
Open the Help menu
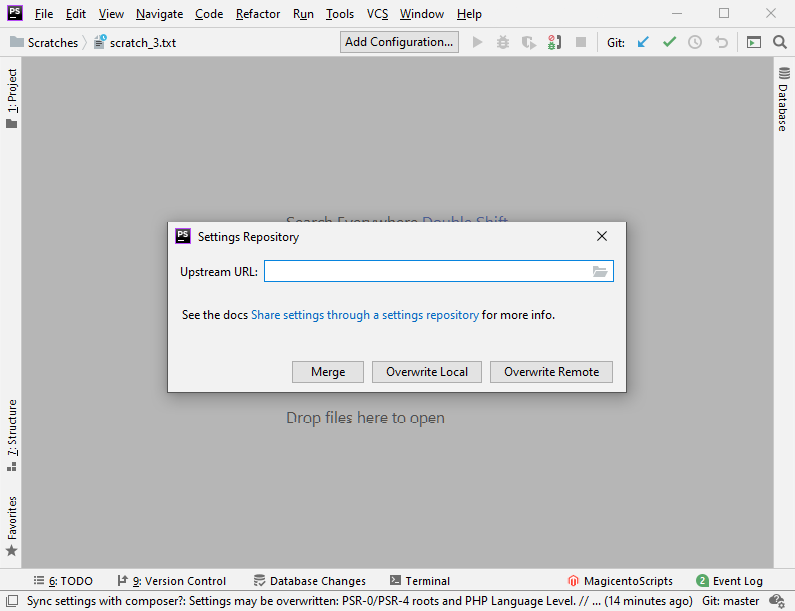click(469, 14)
